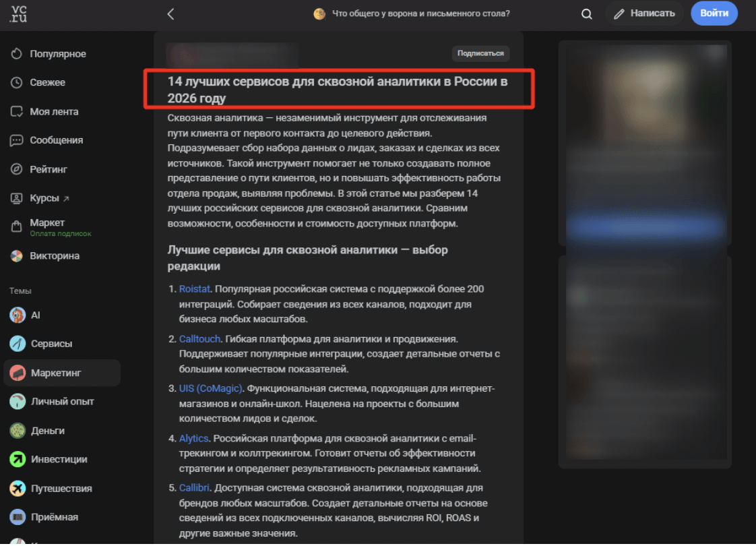Screen dimensions: 756x546
Task: Open Популярное in the sidebar
Action: coord(58,53)
